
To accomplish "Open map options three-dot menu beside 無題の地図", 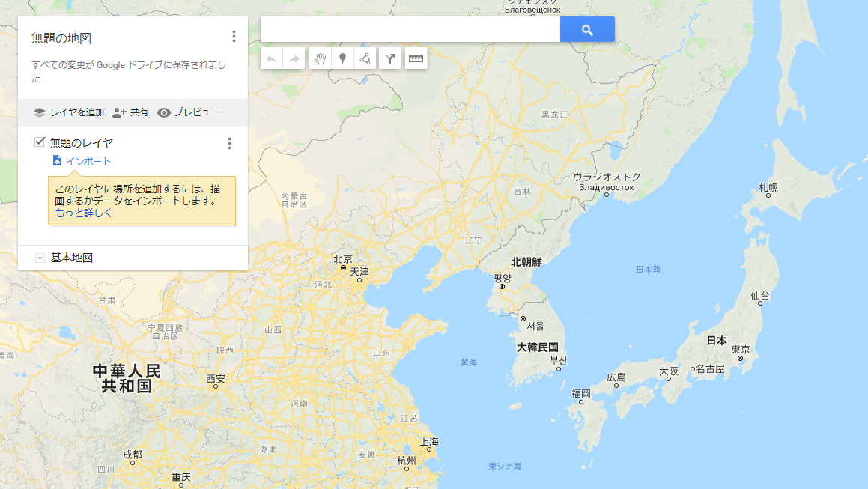I will pos(234,37).
